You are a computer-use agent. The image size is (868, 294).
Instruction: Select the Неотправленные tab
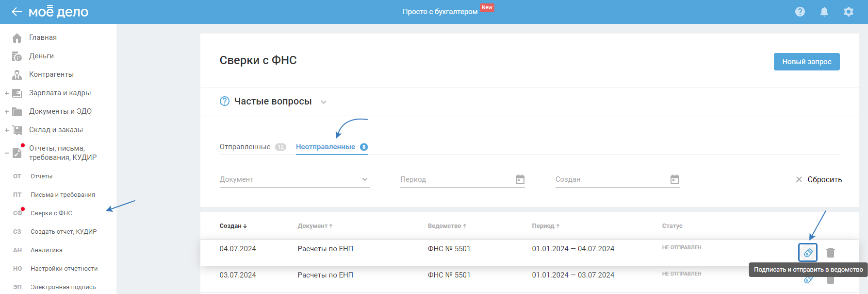click(326, 147)
